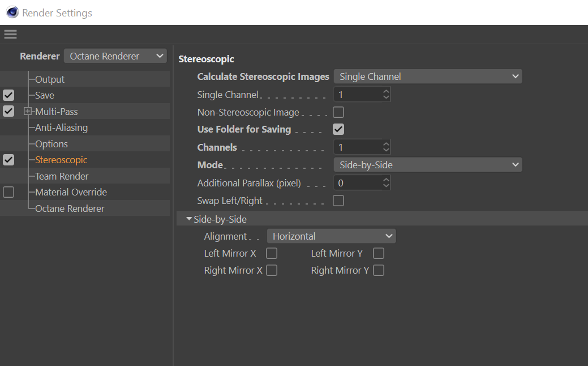The image size is (588, 366).
Task: Select Output in the settings list
Action: click(50, 79)
